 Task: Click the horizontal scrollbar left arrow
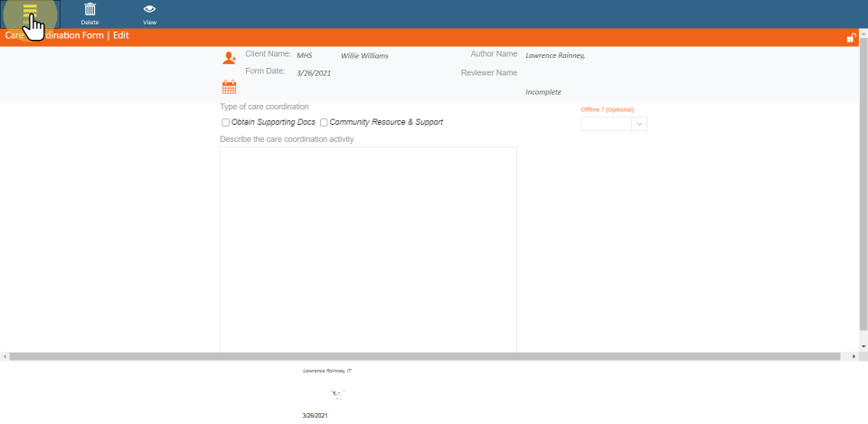[5, 357]
